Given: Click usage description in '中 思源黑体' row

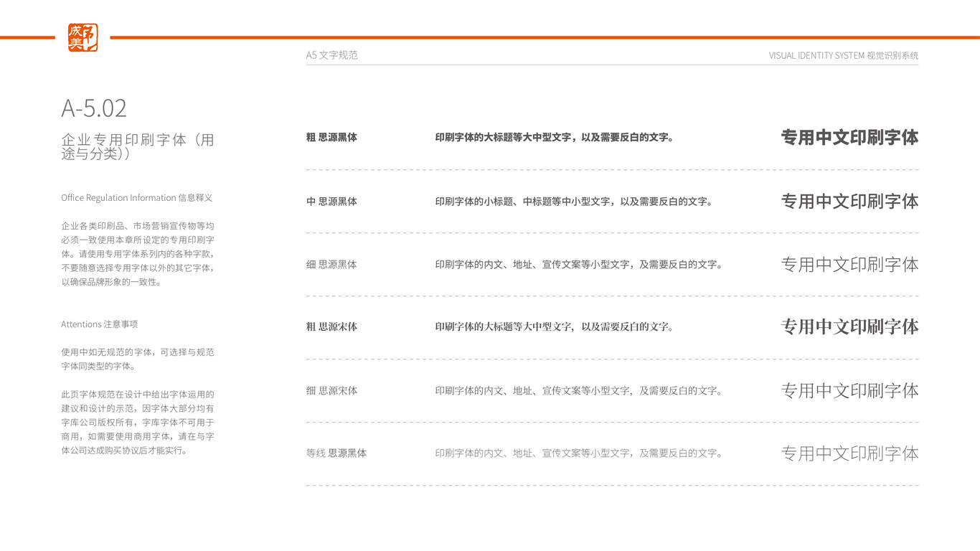Looking at the screenshot, I should click(x=574, y=202).
